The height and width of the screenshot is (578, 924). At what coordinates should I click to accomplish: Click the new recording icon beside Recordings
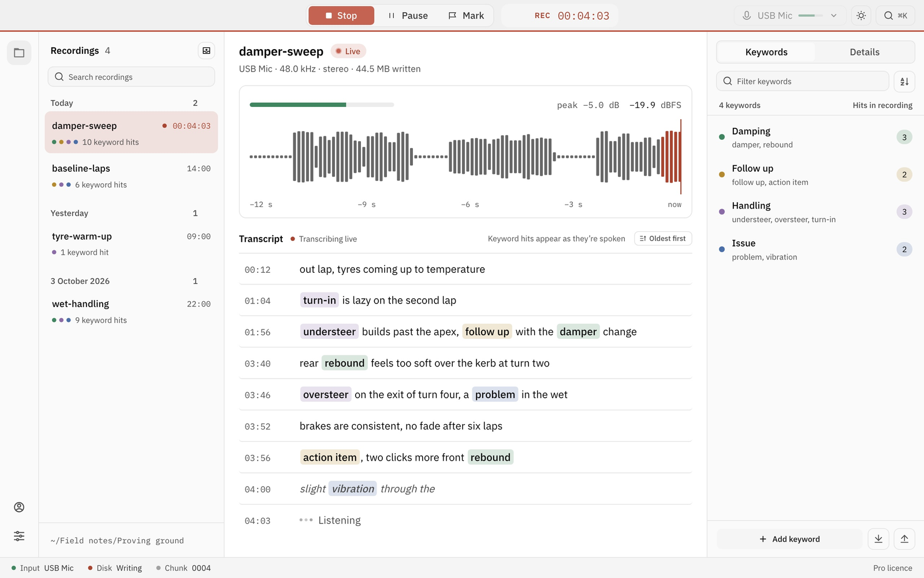click(x=206, y=51)
